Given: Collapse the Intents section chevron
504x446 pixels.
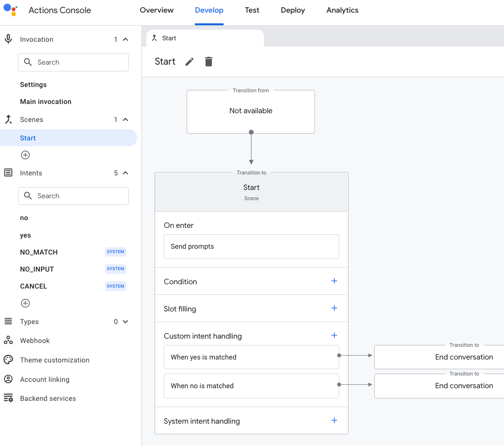Looking at the screenshot, I should pyautogui.click(x=125, y=173).
